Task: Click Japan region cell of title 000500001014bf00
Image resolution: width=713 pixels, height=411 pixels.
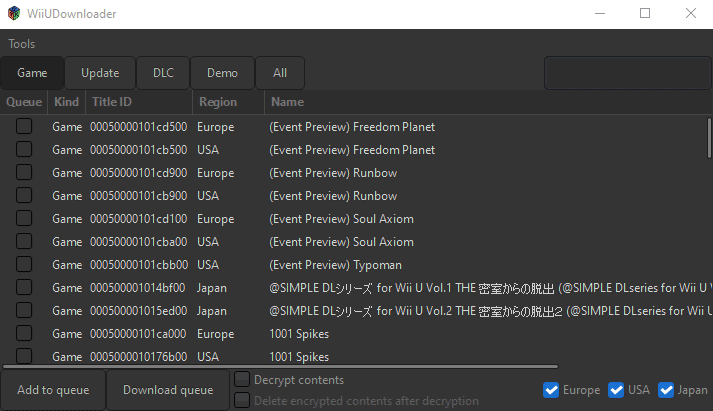Action: coord(211,288)
